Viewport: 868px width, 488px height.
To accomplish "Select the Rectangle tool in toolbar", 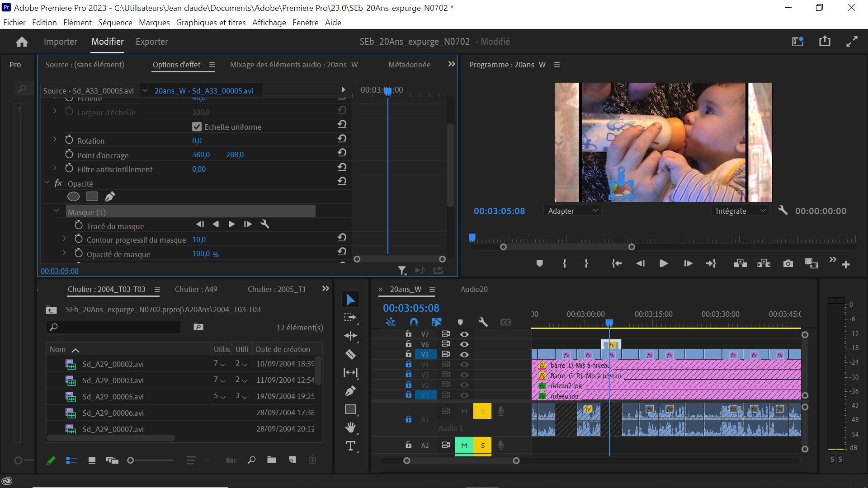I will pyautogui.click(x=350, y=409).
